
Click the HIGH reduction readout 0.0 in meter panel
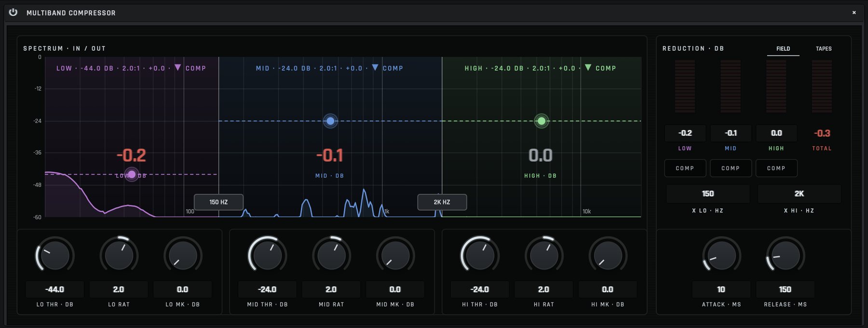(x=776, y=133)
